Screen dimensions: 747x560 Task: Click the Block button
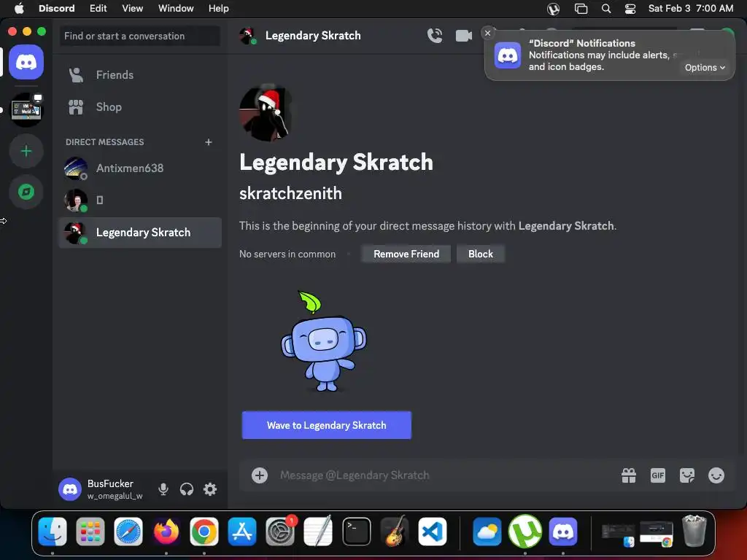click(480, 254)
